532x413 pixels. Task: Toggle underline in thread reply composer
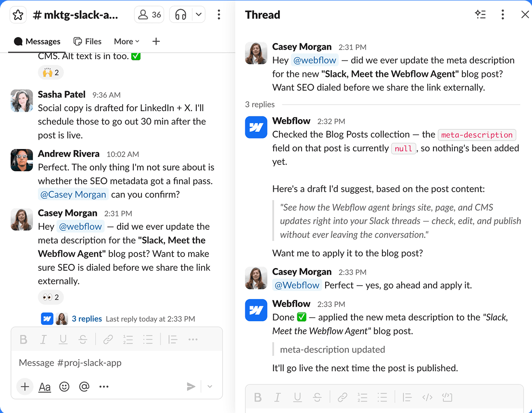pyautogui.click(x=298, y=397)
